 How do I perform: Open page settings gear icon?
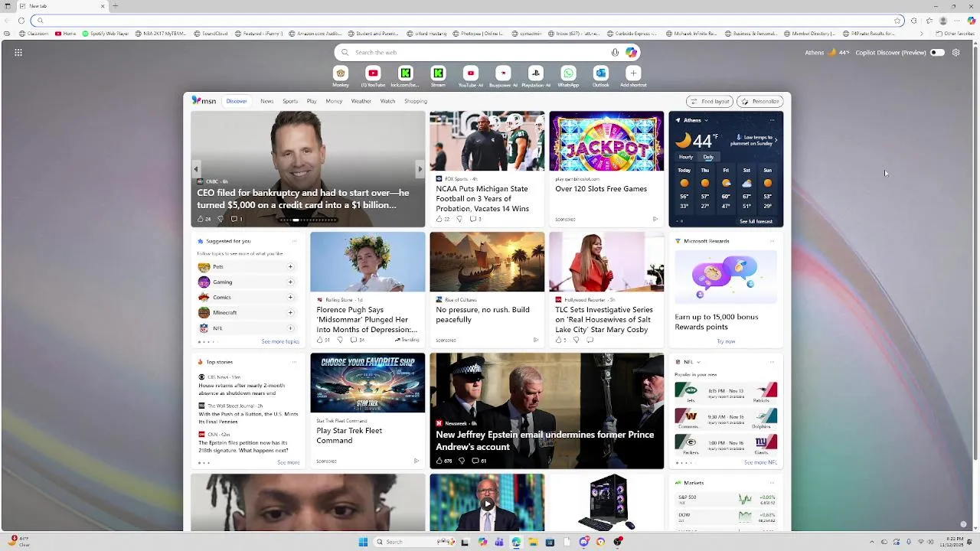[956, 53]
